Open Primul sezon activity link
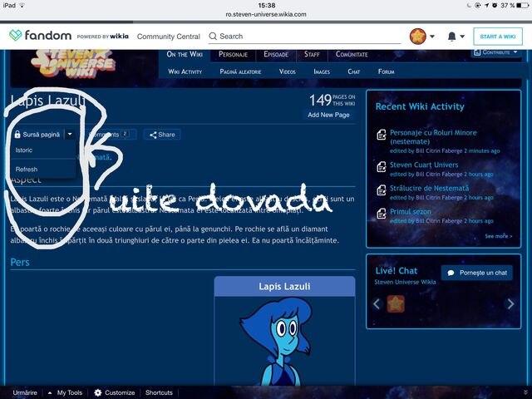 click(411, 212)
